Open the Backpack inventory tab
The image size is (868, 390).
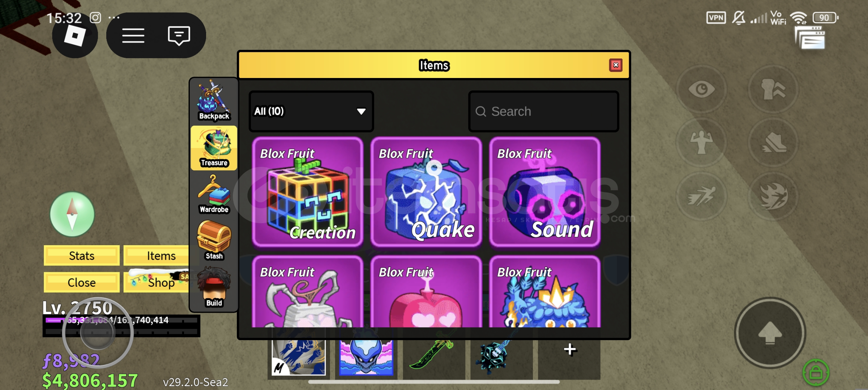tap(214, 101)
